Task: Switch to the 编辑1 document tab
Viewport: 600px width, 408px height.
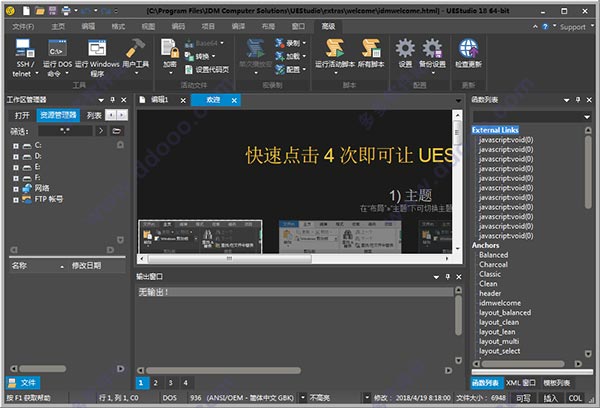Action: [160, 100]
